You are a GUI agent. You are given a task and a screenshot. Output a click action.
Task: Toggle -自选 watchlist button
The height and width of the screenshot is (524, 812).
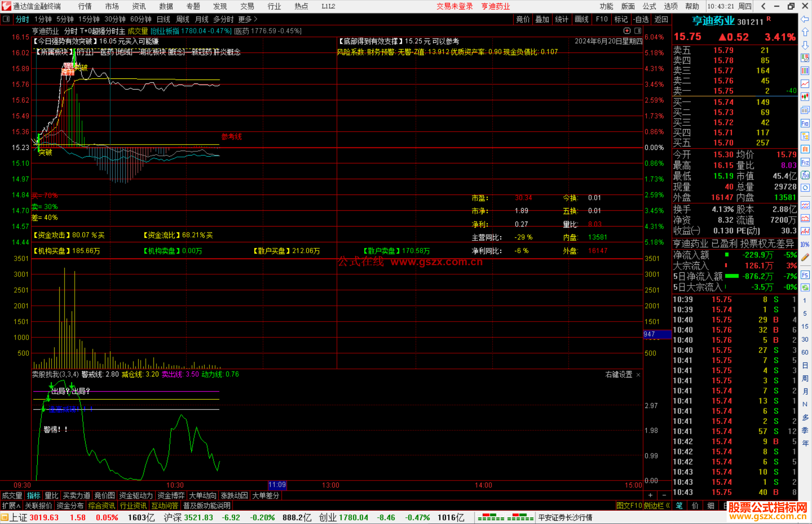point(641,19)
